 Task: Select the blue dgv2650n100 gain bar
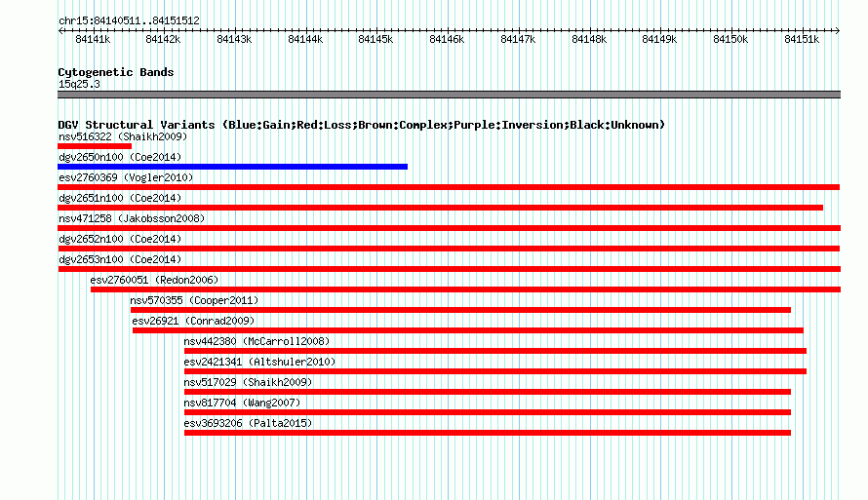pyautogui.click(x=232, y=167)
